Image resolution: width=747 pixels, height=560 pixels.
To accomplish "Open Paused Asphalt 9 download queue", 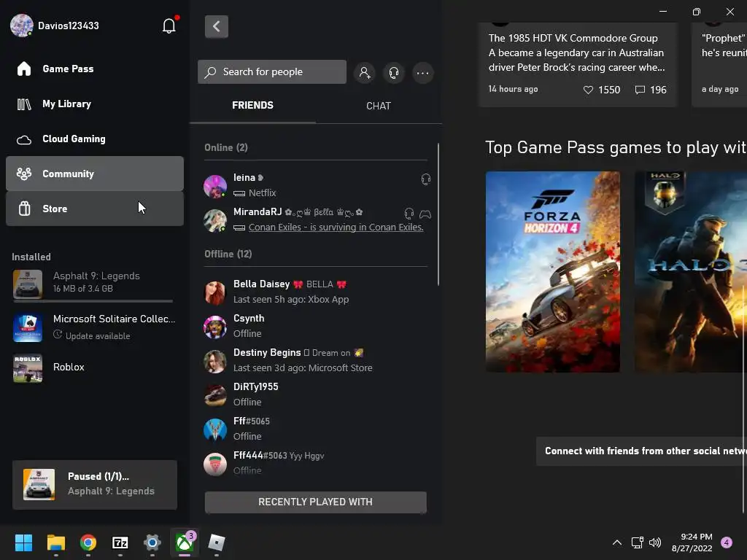I will [94, 484].
